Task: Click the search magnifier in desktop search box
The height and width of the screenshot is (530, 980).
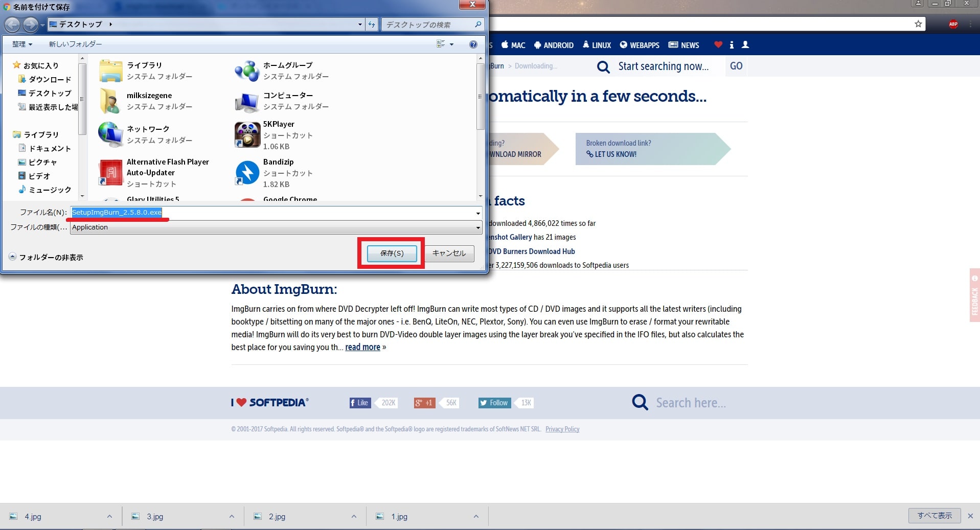Action: click(x=478, y=25)
